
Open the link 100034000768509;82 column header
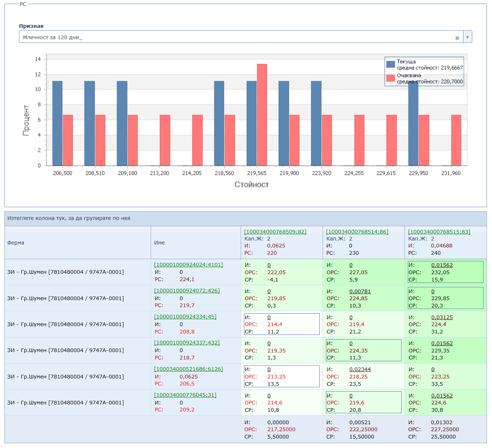click(275, 232)
